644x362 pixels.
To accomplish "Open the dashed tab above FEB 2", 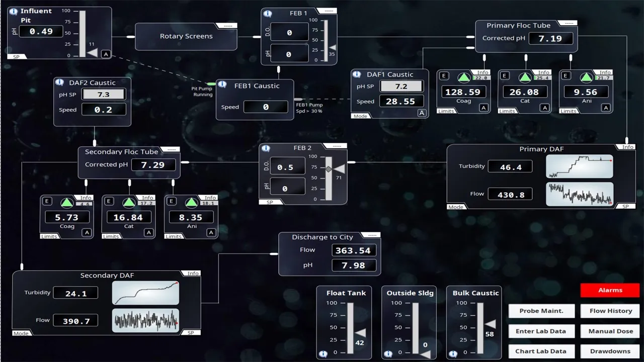I will click(335, 146).
